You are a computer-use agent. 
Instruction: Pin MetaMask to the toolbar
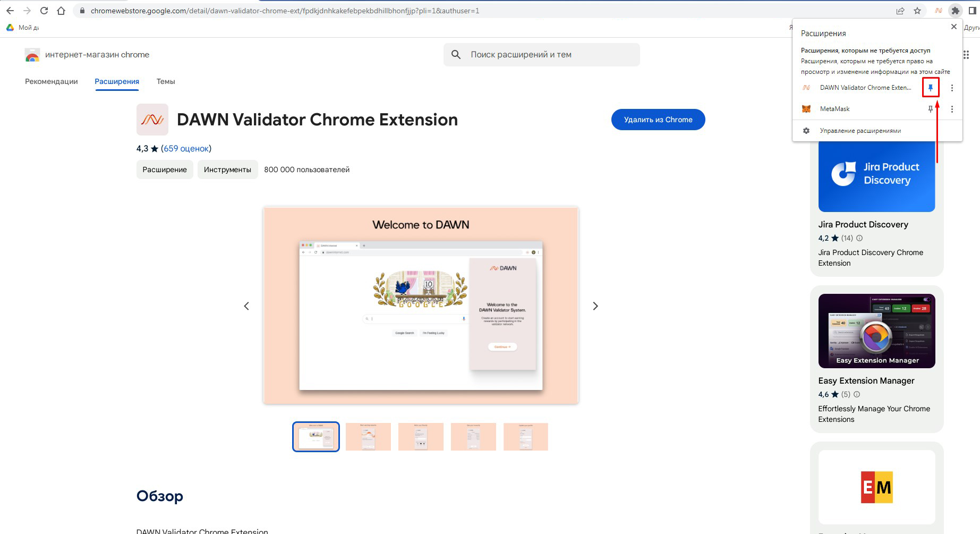pos(931,109)
